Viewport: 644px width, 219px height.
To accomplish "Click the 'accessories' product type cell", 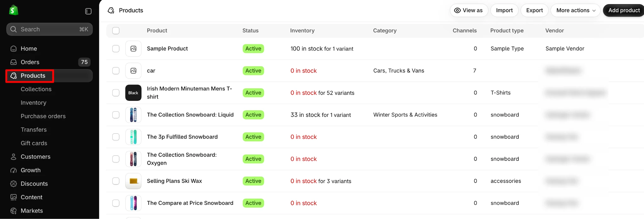I will point(506,181).
